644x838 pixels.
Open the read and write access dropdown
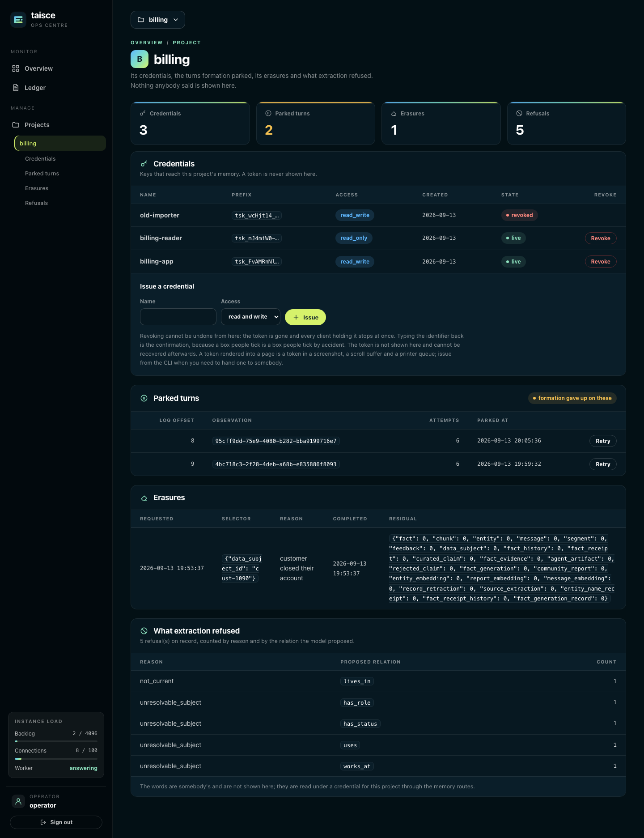[250, 317]
